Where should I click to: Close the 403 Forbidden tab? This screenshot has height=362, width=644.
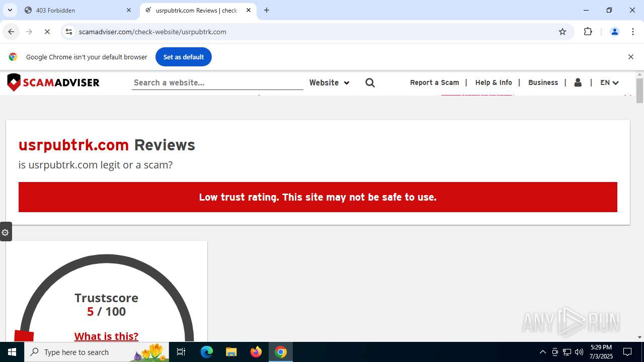pyautogui.click(x=129, y=10)
